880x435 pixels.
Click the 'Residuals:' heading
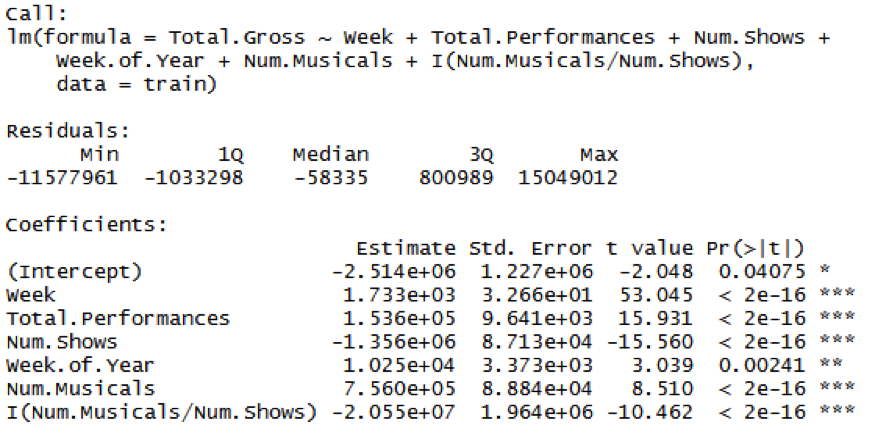click(68, 131)
